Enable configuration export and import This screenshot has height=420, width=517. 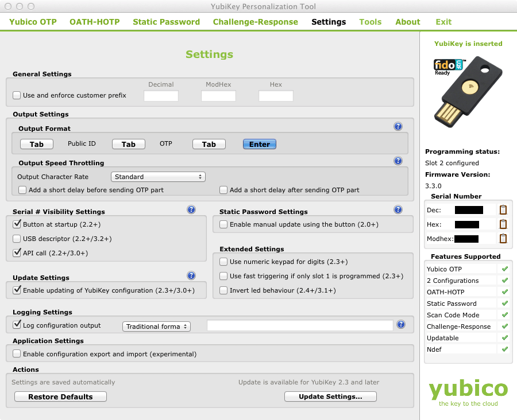[x=17, y=354]
